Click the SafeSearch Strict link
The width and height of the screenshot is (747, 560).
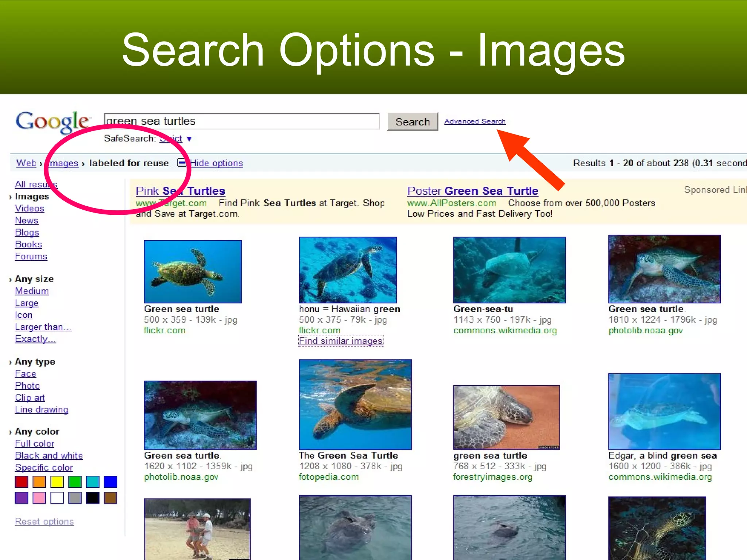tap(171, 139)
